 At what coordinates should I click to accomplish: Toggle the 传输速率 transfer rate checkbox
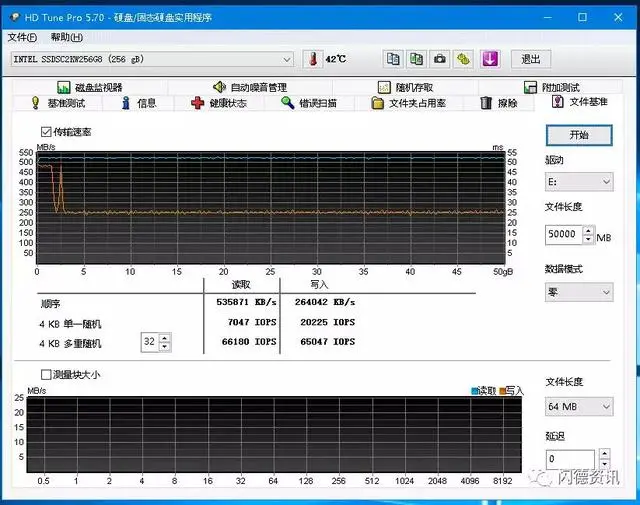pos(47,132)
